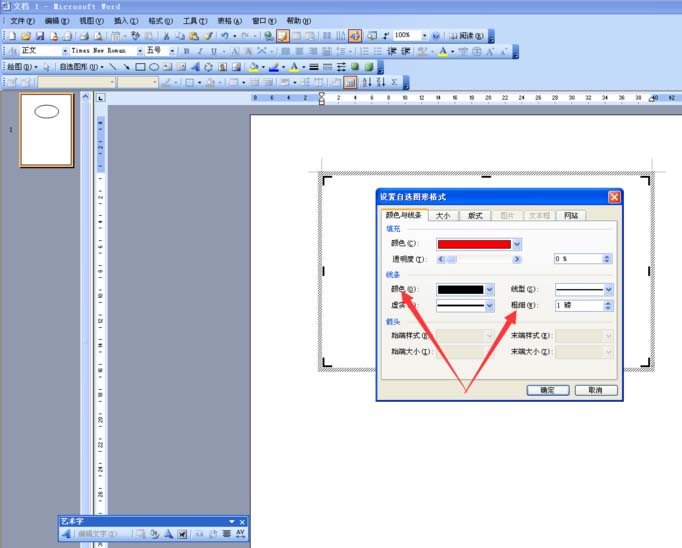
Task: Click the red fill color swatch
Action: point(474,244)
